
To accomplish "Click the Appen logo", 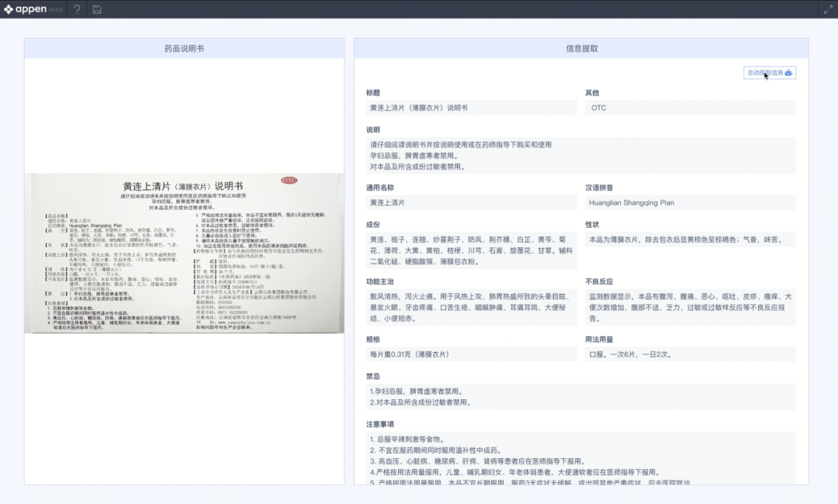I will 25,9.
